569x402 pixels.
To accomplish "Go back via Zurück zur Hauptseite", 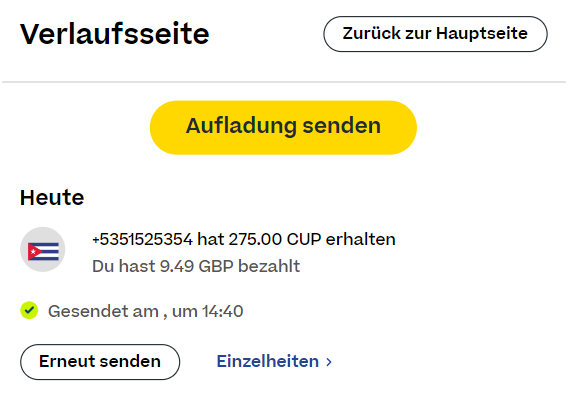I will [435, 34].
